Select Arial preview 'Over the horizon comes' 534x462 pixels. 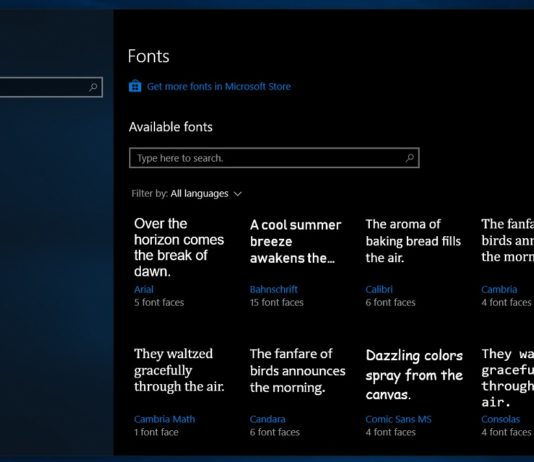coord(179,248)
